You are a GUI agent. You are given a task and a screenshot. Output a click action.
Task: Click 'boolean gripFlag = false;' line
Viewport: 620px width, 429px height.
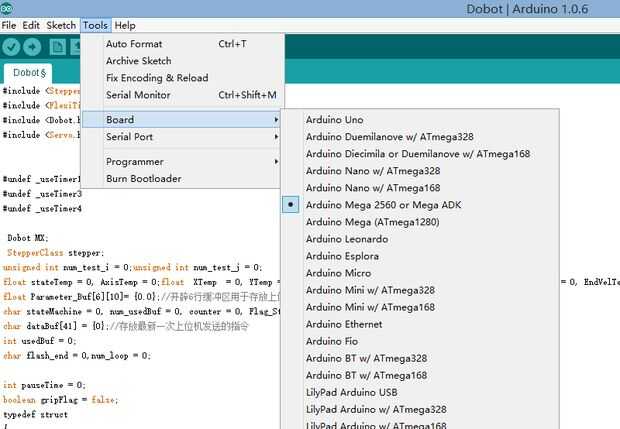(x=60, y=400)
